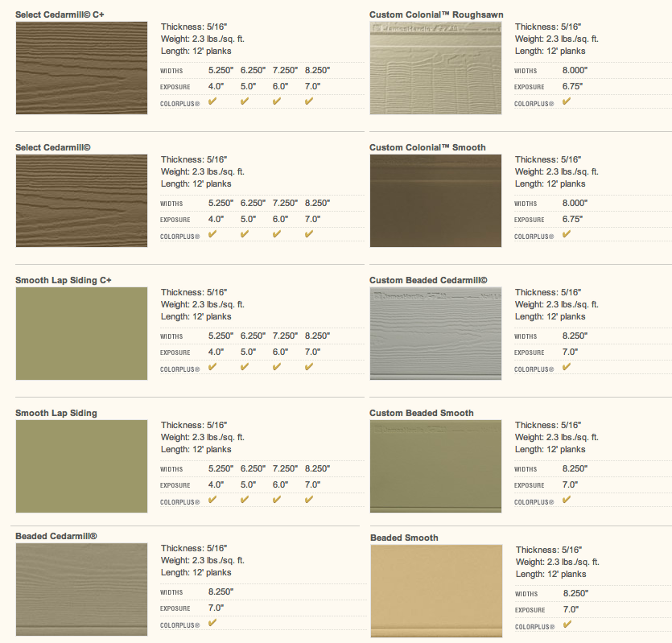Open the Smooth Lap Siding C+ green swatch
This screenshot has height=643, width=672.
tap(81, 333)
